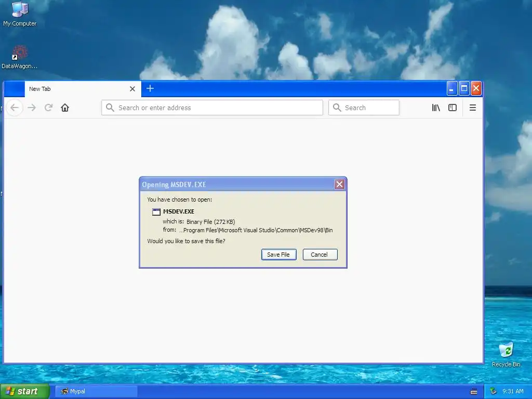This screenshot has height=399, width=532.
Task: Focus the Search or enter address field
Action: pyautogui.click(x=212, y=108)
